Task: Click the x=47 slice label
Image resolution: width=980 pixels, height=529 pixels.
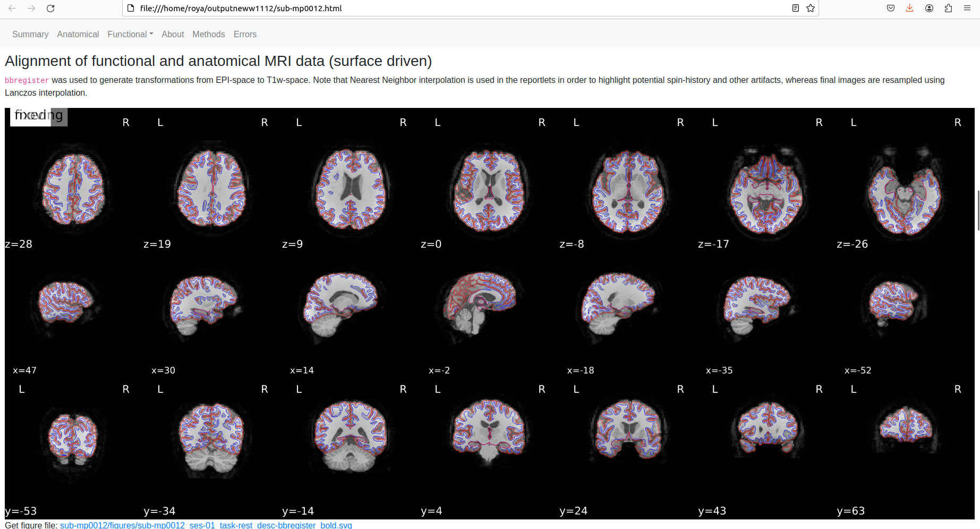Action: click(x=24, y=371)
